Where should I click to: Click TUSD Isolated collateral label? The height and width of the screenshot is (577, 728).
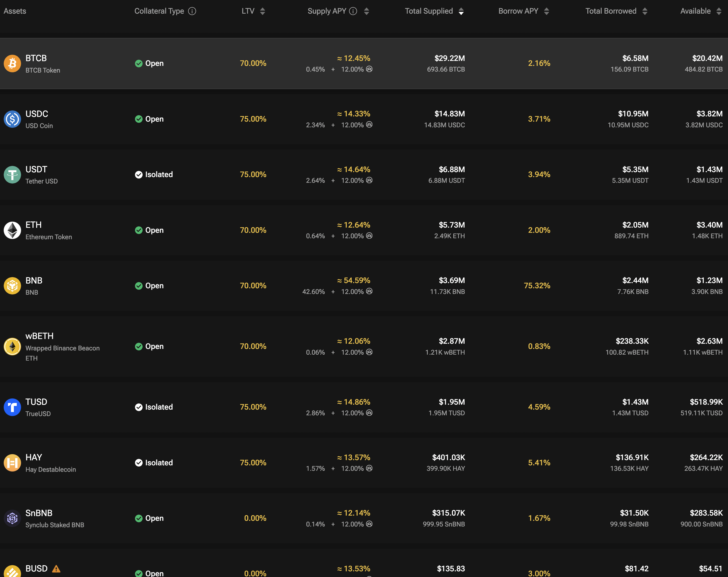[159, 407]
